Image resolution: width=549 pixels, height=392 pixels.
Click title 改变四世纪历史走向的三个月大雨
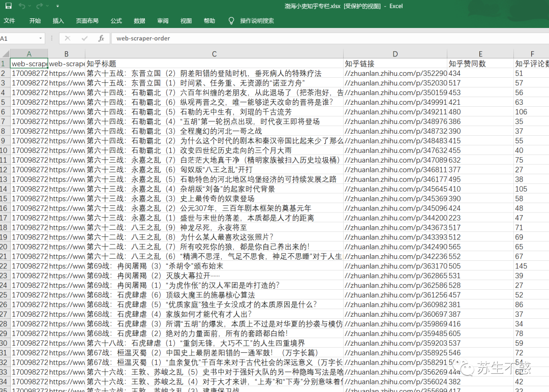tap(236, 150)
